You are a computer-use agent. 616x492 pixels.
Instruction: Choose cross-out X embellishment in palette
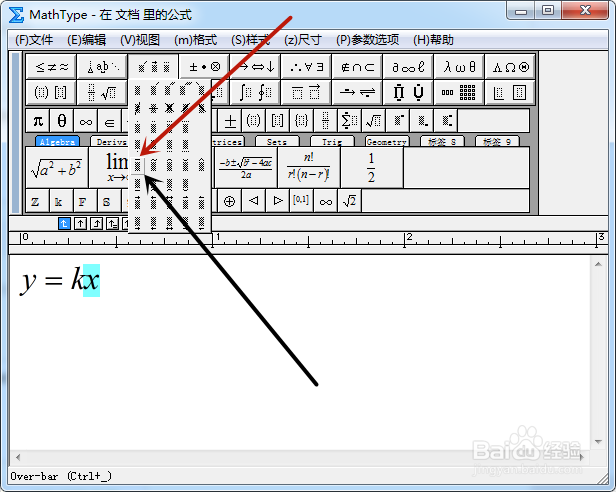pyautogui.click(x=169, y=108)
